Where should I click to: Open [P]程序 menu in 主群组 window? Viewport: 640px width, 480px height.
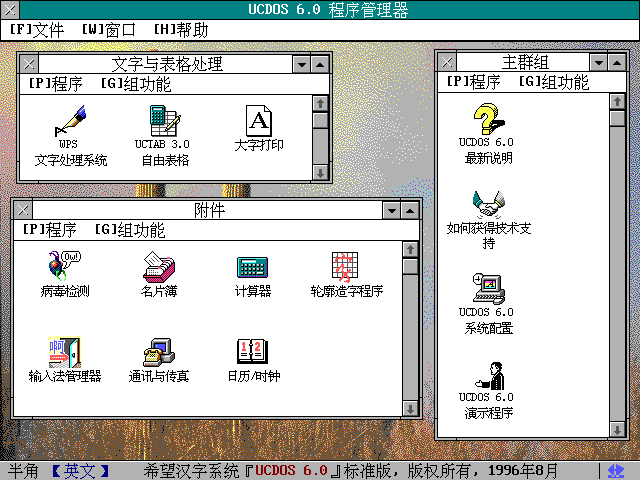pos(475,82)
